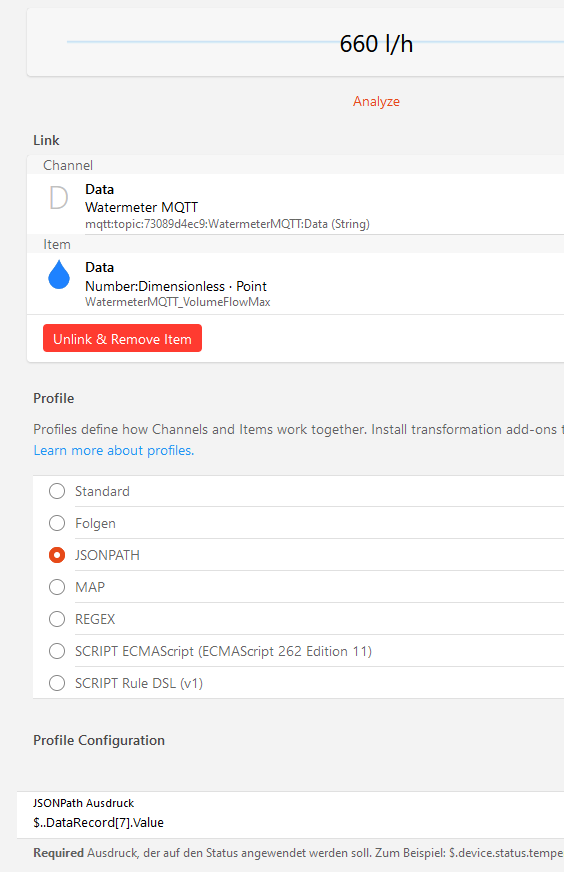Open the Analyze link
The height and width of the screenshot is (872, 564).
click(x=377, y=101)
